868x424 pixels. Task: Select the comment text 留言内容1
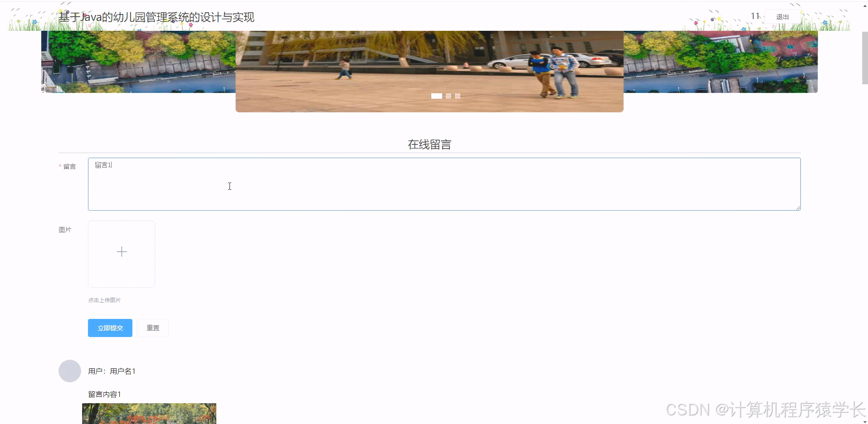(104, 394)
